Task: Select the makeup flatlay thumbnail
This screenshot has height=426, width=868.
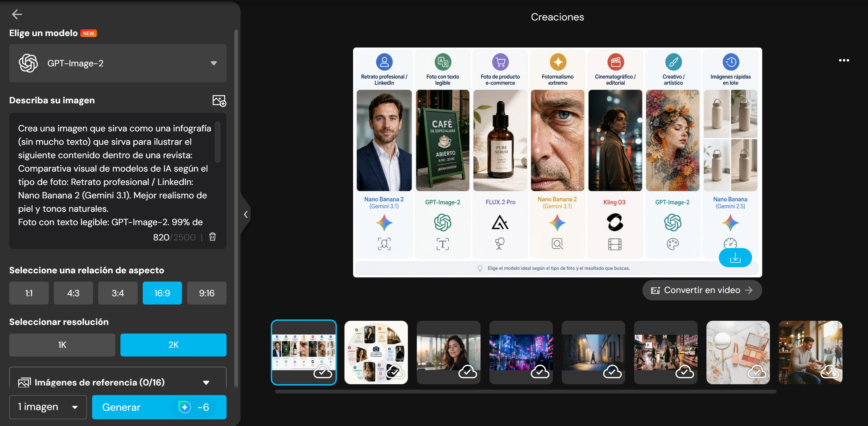Action: [738, 352]
